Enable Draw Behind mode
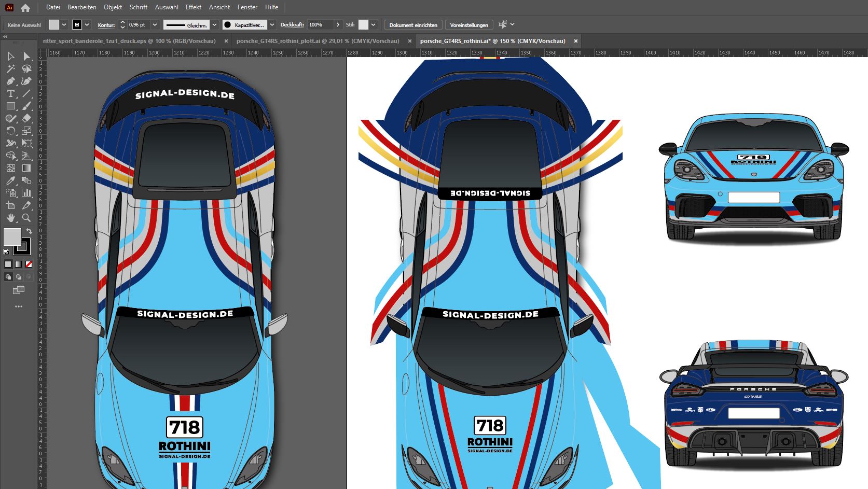Viewport: 868px width, 489px height. pos(19,277)
